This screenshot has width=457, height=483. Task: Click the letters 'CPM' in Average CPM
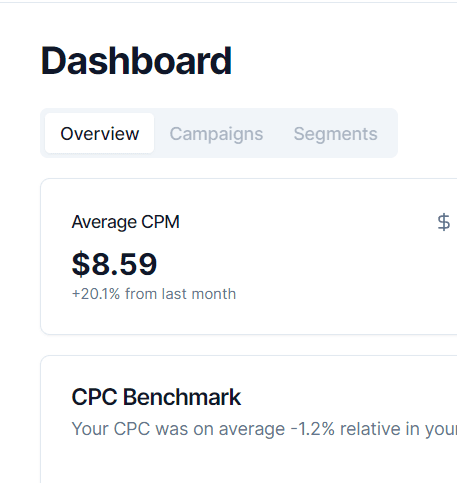tap(160, 222)
